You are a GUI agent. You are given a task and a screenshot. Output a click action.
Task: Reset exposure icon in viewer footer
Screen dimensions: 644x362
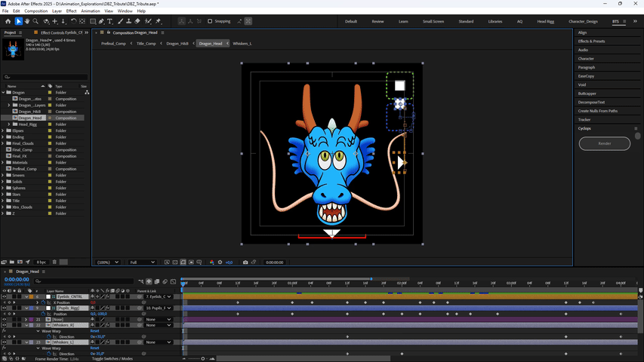(x=220, y=262)
